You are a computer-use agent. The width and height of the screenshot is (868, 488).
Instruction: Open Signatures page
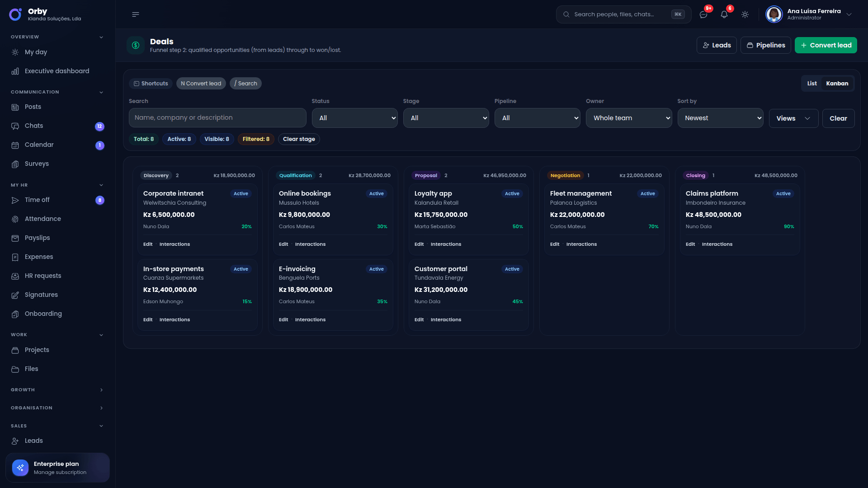click(57, 295)
